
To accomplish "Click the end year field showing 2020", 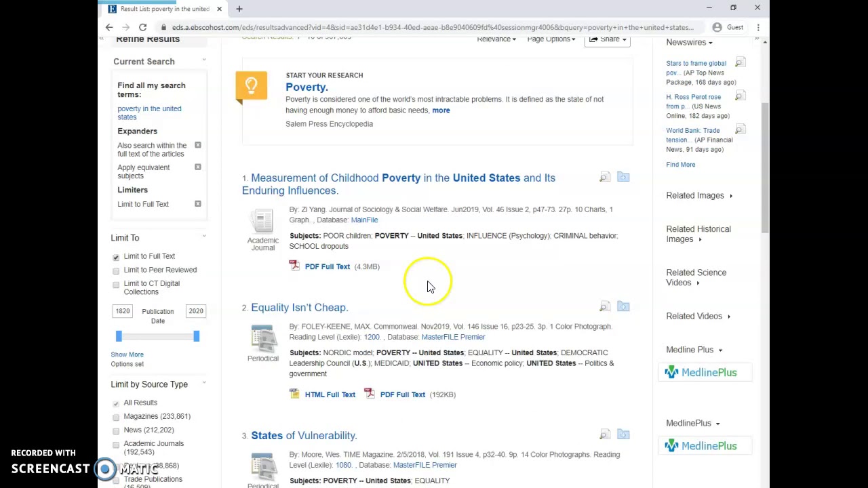I will click(196, 311).
